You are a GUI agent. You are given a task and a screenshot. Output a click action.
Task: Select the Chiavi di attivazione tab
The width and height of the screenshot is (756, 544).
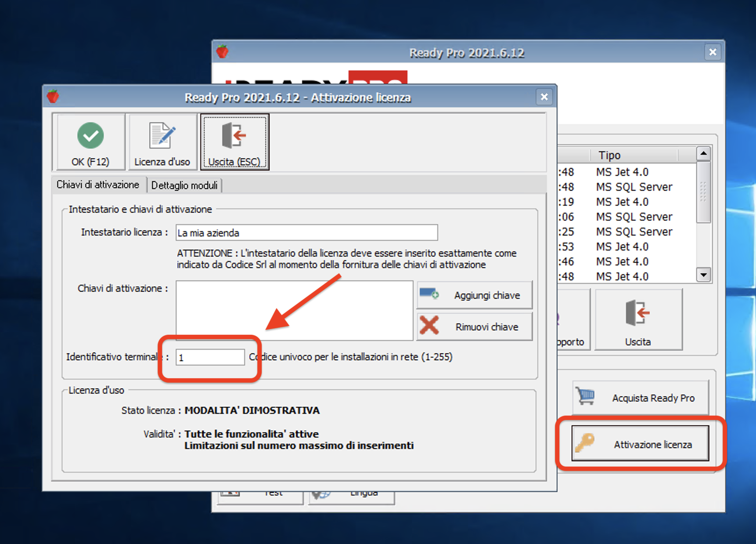pyautogui.click(x=97, y=185)
